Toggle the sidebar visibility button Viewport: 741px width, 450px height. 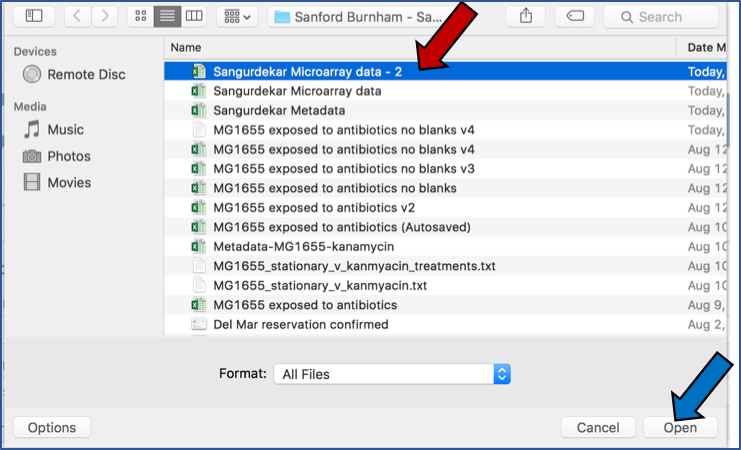(x=34, y=16)
